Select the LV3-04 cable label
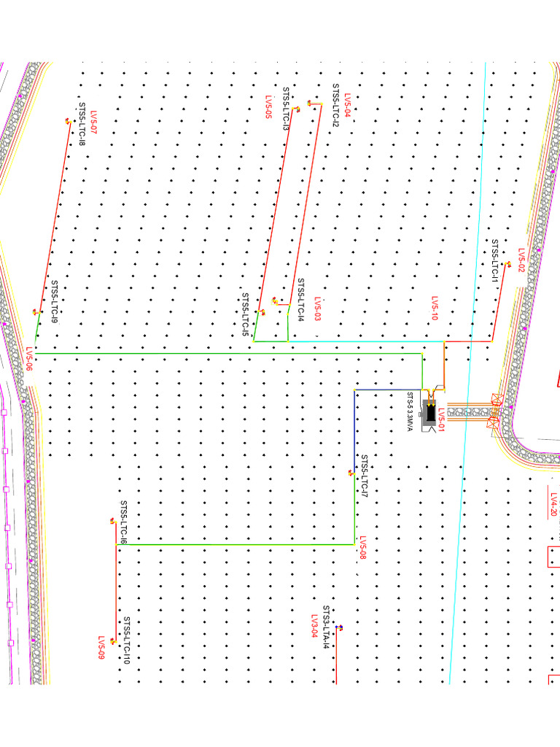 314,626
